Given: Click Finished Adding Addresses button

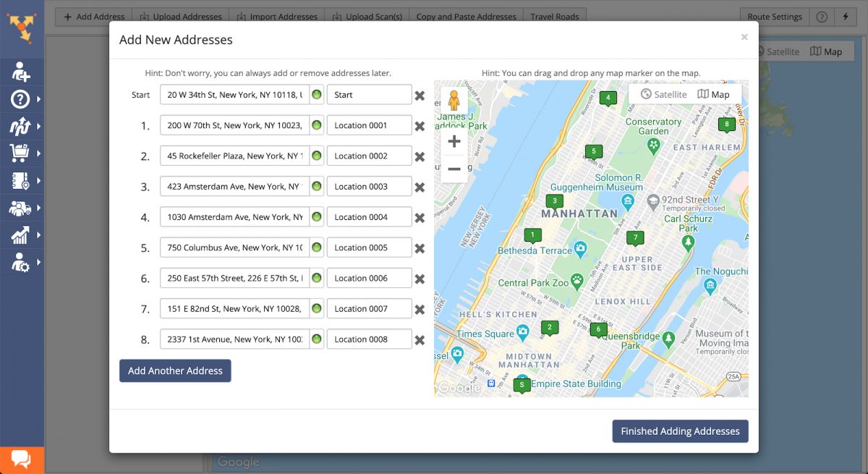Looking at the screenshot, I should (x=680, y=431).
